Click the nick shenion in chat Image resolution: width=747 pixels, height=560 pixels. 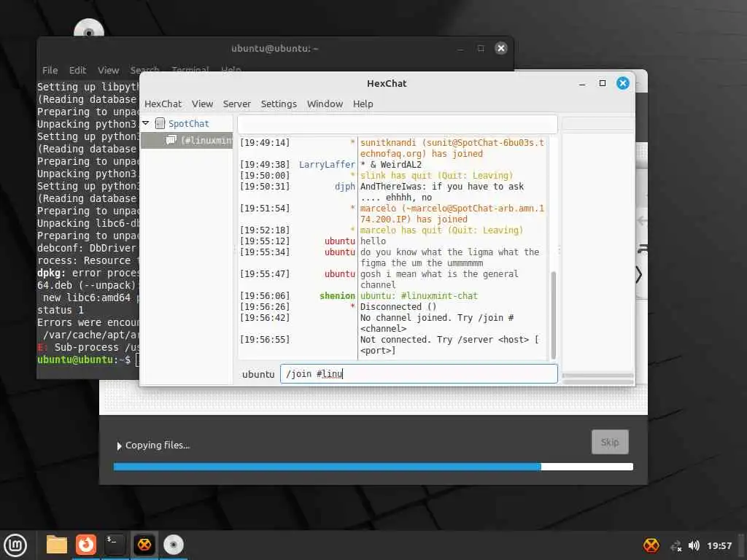click(337, 296)
